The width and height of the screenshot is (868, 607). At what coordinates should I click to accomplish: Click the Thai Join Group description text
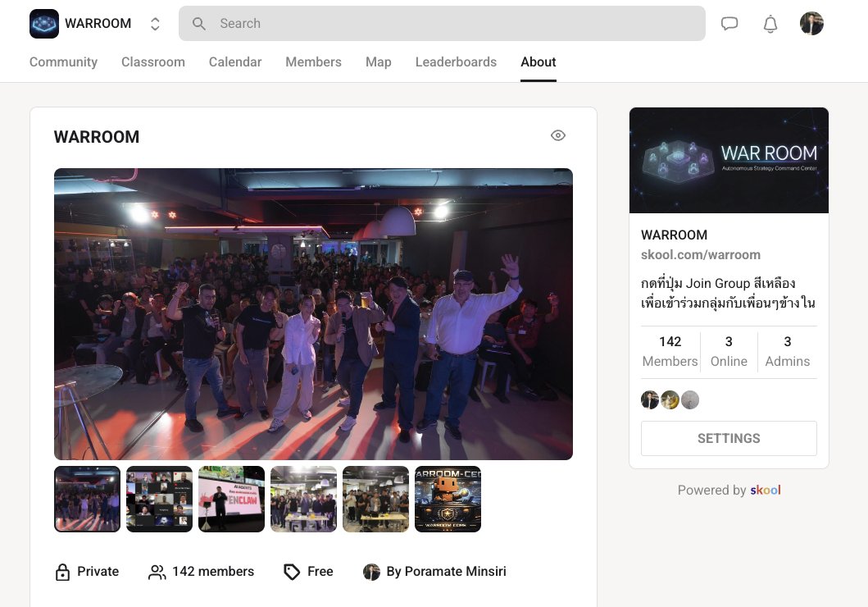coord(728,293)
